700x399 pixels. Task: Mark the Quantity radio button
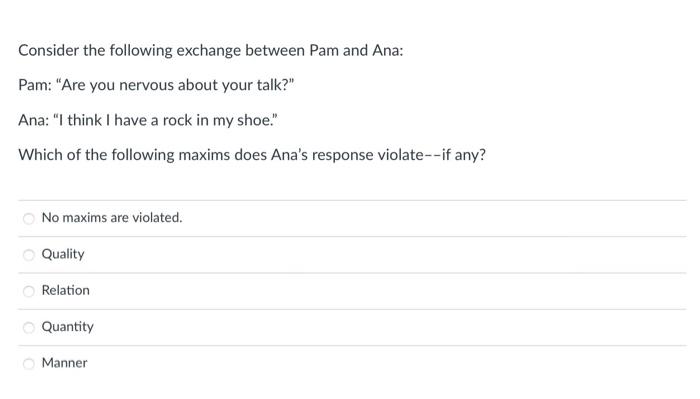29,328
